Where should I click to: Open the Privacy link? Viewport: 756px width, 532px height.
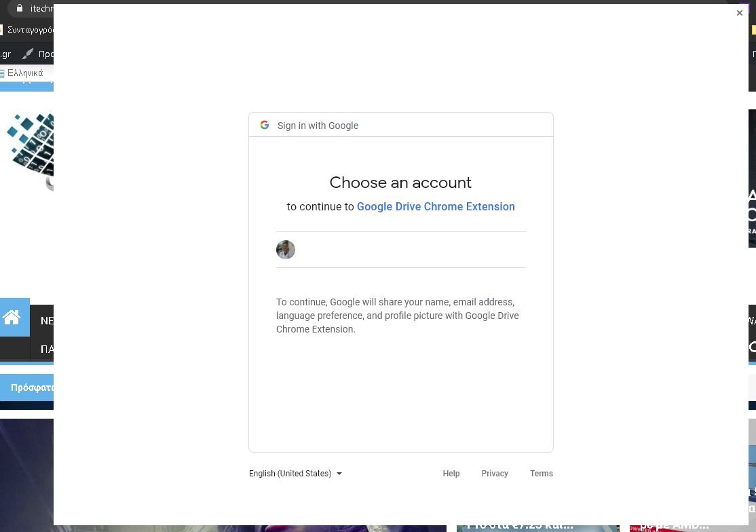tap(495, 473)
